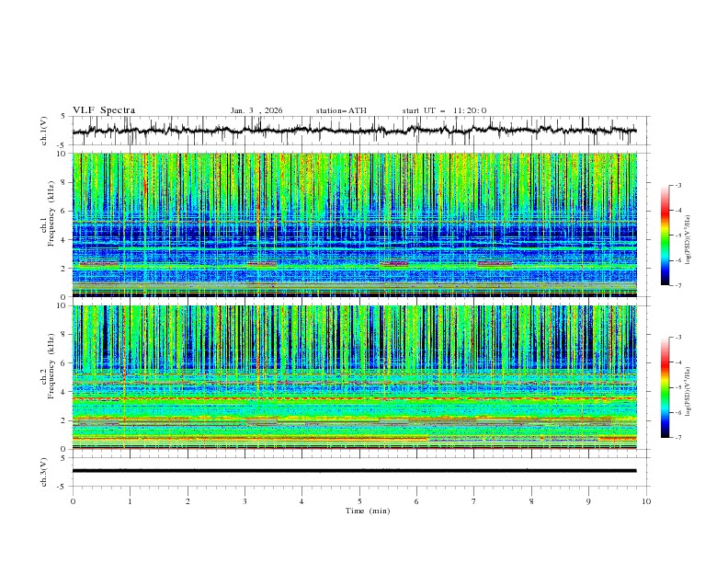Click the log(PSD) unit label beside ch.1 color bar

pyautogui.click(x=688, y=240)
